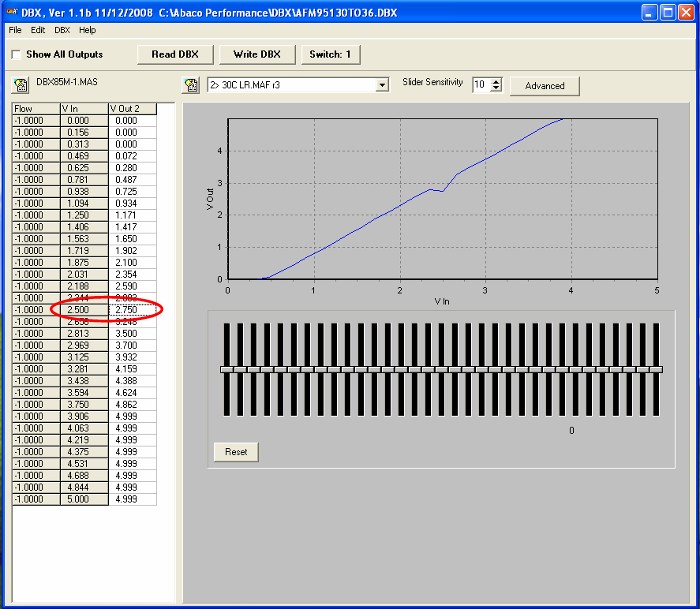700x609 pixels.
Task: Increase Slider Sensitivity with up arrow
Action: tap(495, 81)
